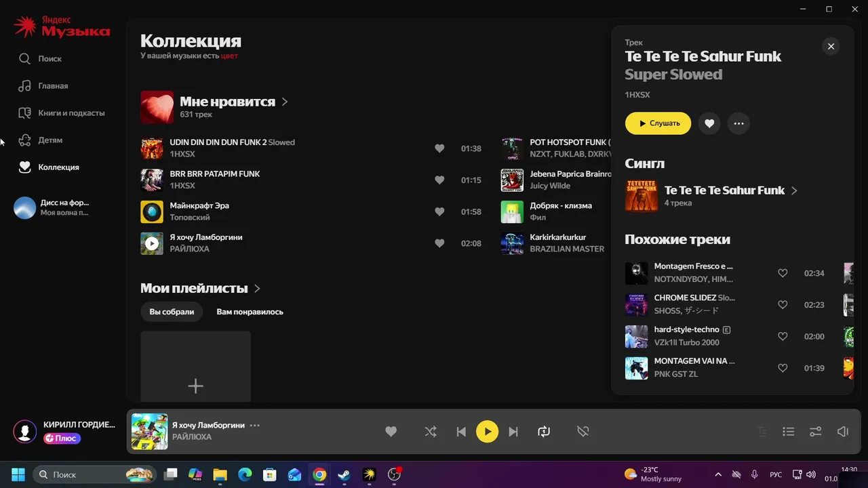Select hard-style-techno track title
This screenshot has width=868, height=488.
pos(686,329)
